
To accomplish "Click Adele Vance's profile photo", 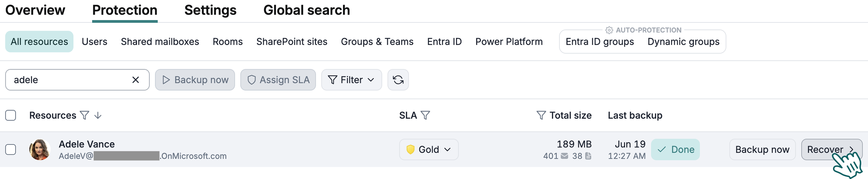I will coord(40,150).
